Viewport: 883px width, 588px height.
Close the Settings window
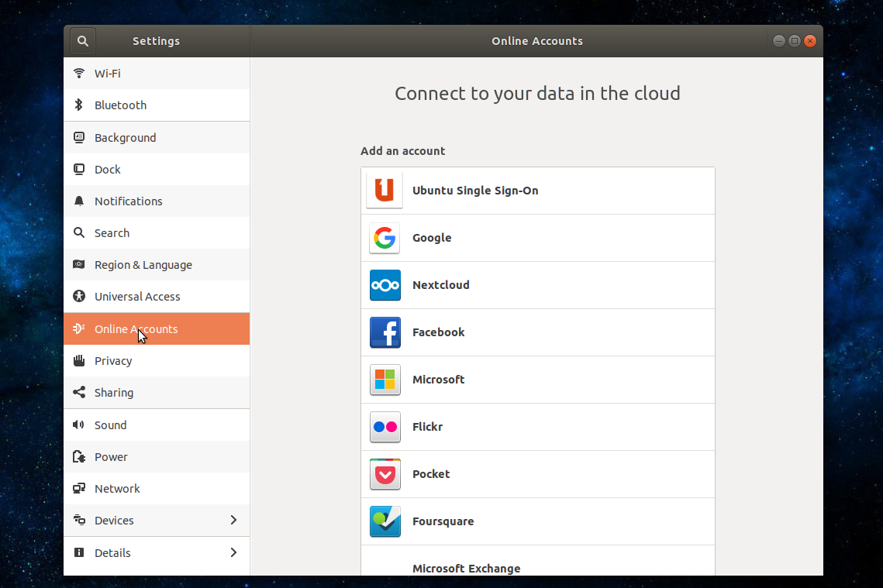tap(810, 40)
